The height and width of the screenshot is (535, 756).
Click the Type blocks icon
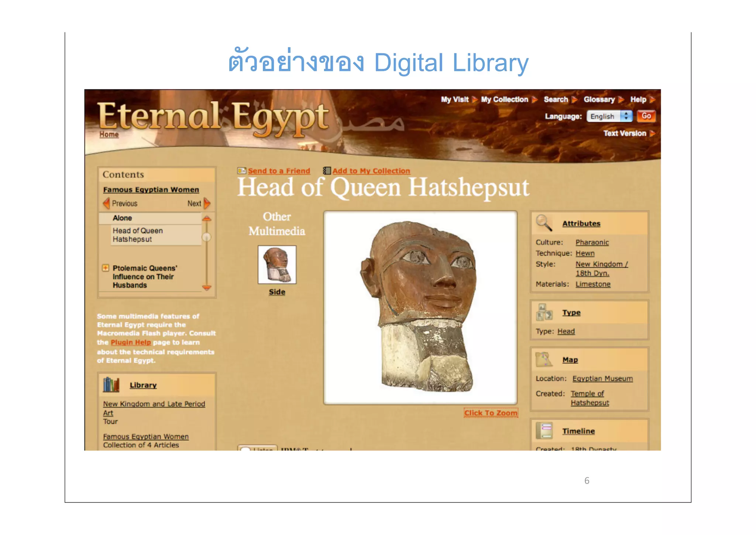544,313
